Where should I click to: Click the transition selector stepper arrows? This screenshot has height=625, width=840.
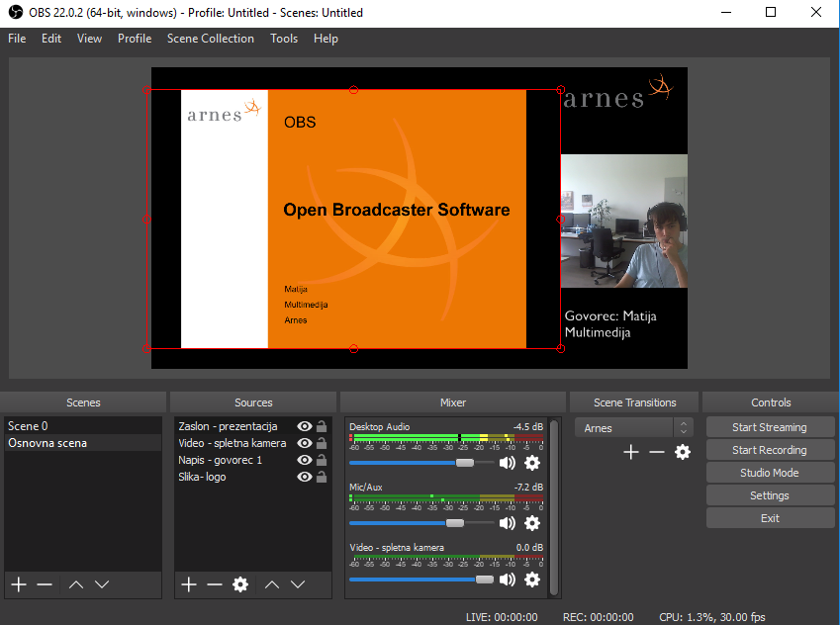click(x=684, y=428)
